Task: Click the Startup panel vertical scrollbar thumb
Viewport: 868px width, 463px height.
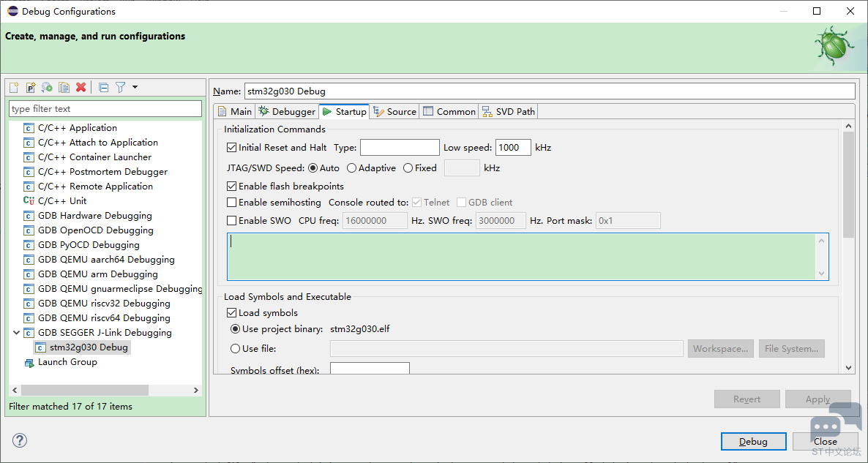Action: [849, 184]
